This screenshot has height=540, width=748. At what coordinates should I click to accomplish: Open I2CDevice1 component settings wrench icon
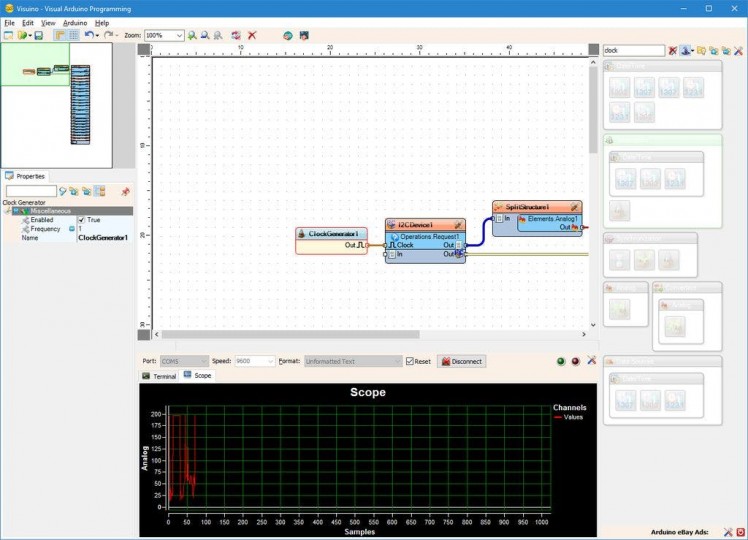pos(458,226)
